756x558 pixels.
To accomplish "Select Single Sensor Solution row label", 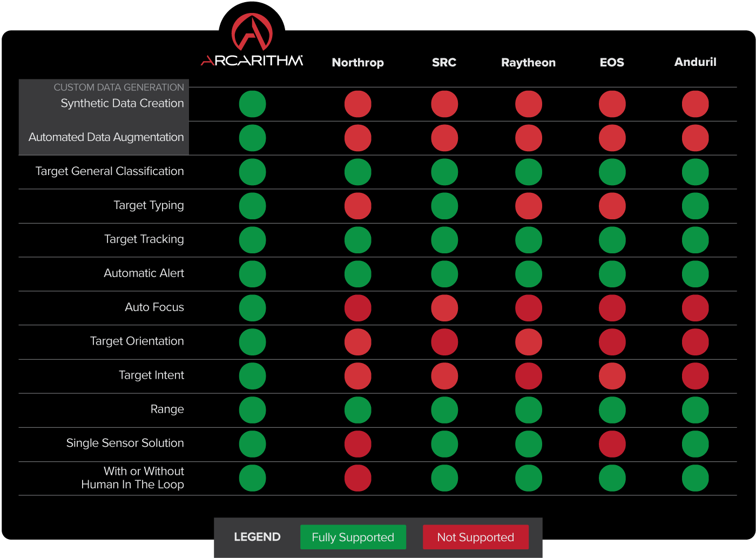I will tap(125, 443).
